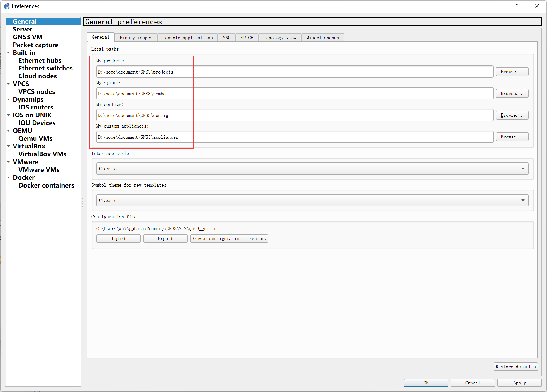Click the GNS3 Preferences window icon
Viewport: 547px width, 392px height.
point(7,6)
